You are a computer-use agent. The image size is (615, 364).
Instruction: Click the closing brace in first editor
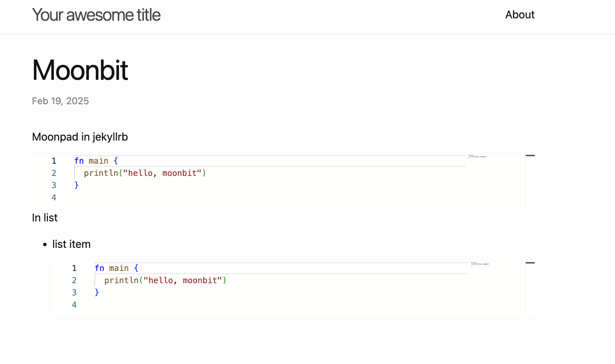pos(76,185)
